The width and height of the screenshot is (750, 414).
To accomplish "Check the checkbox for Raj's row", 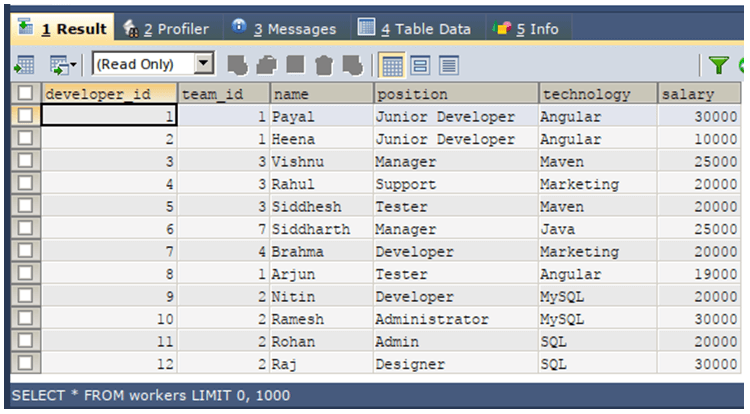I will 25,362.
